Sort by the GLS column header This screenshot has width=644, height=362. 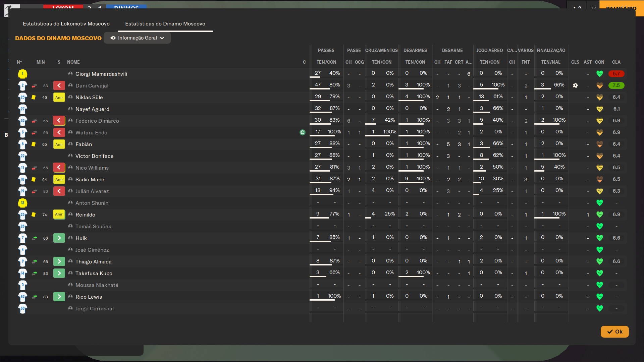[x=575, y=62]
